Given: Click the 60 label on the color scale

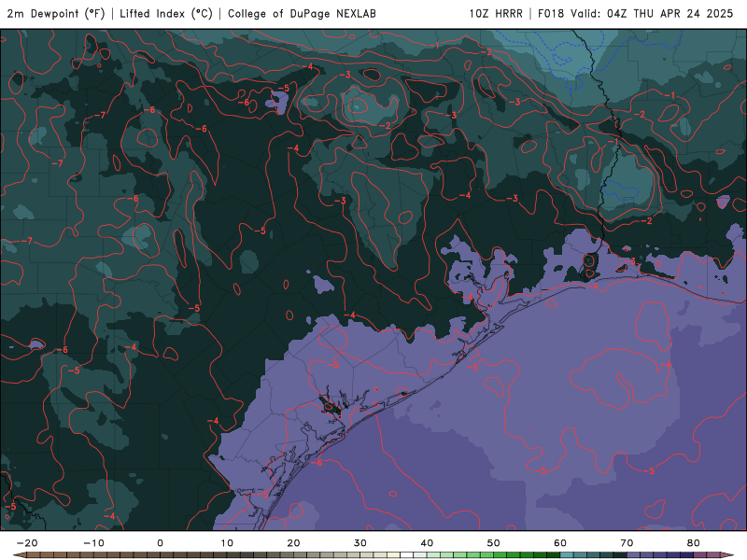Looking at the screenshot, I should tap(560, 543).
